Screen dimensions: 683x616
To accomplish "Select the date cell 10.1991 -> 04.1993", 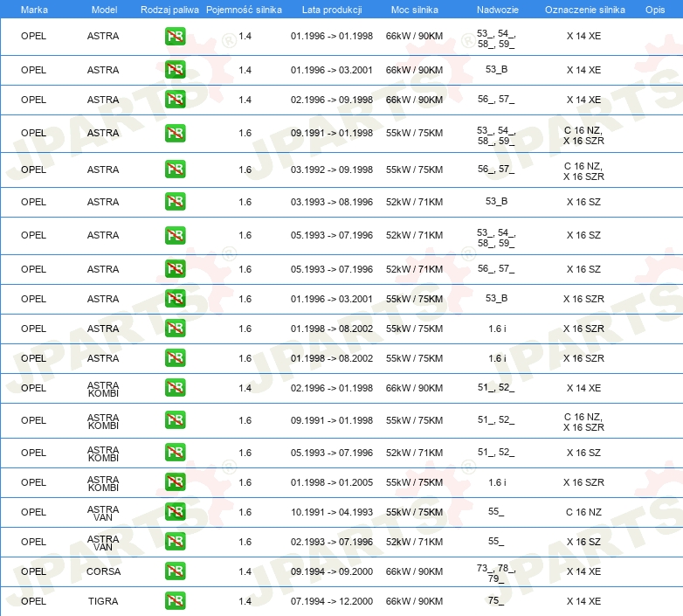I will (x=332, y=512).
